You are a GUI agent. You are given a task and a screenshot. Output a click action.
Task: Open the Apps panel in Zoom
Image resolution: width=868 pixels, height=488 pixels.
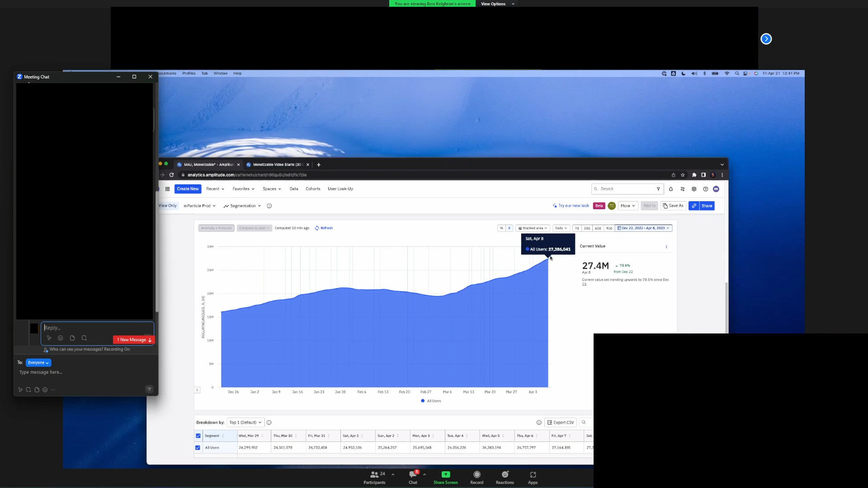click(533, 477)
